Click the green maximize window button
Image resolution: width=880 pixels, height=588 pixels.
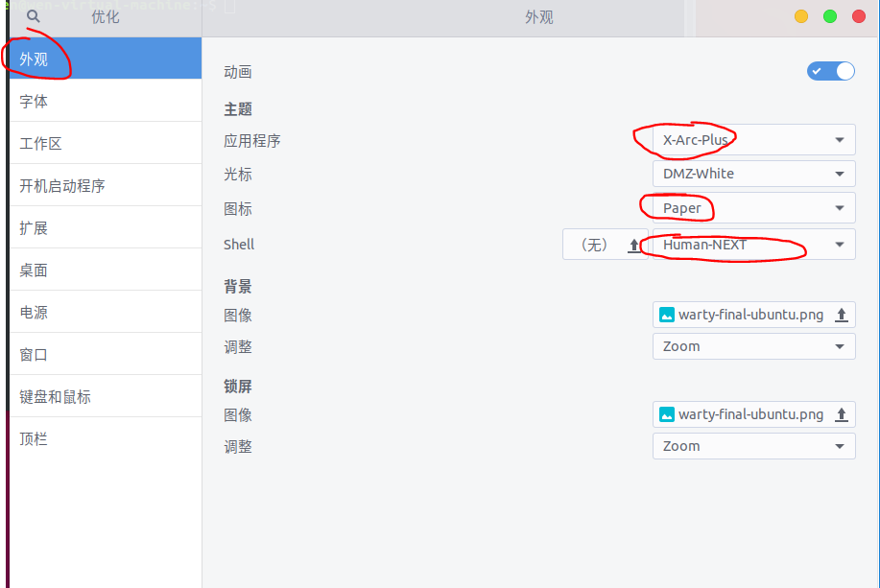click(x=830, y=17)
